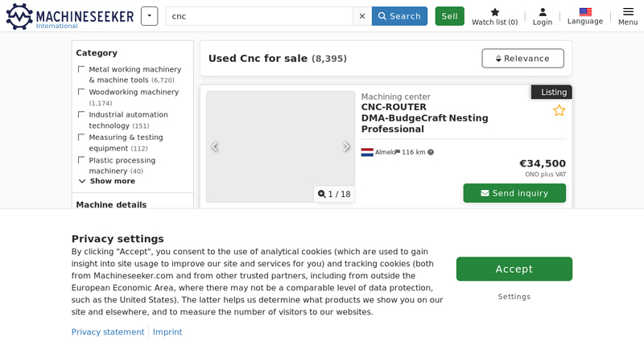Expand Show more categories
The width and height of the screenshot is (644, 362).
click(106, 181)
